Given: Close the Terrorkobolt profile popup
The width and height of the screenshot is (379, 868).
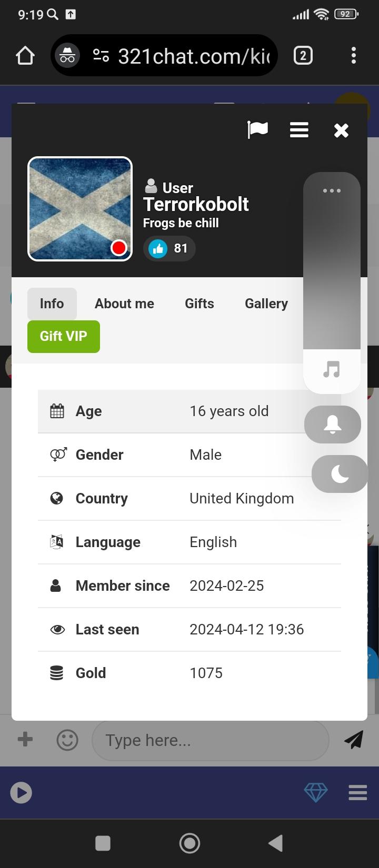Looking at the screenshot, I should click(x=341, y=130).
